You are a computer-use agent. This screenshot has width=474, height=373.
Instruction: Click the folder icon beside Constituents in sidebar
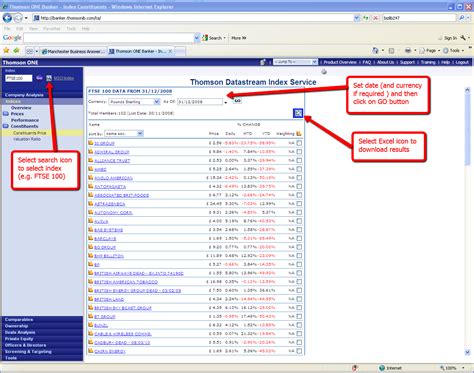[x=6, y=126]
